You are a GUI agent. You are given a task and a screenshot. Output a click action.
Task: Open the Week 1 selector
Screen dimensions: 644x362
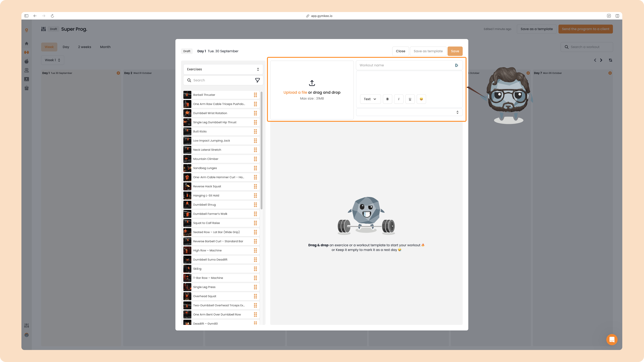53,60
